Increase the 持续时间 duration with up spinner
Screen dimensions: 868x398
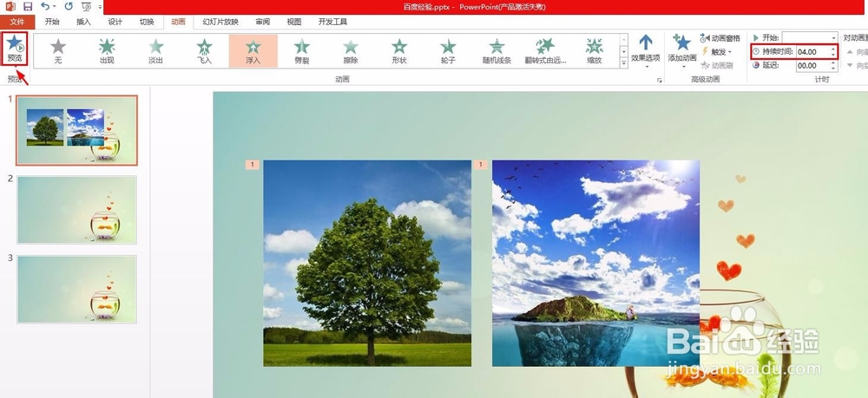(833, 49)
